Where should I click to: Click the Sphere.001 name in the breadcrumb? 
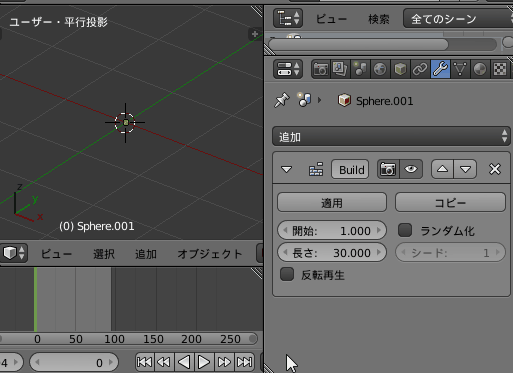tap(384, 101)
